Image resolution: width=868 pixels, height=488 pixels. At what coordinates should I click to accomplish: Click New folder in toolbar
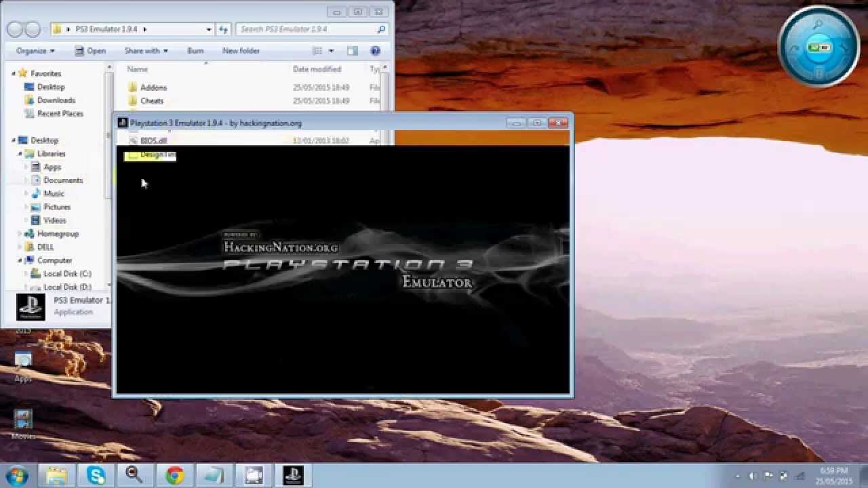point(241,51)
